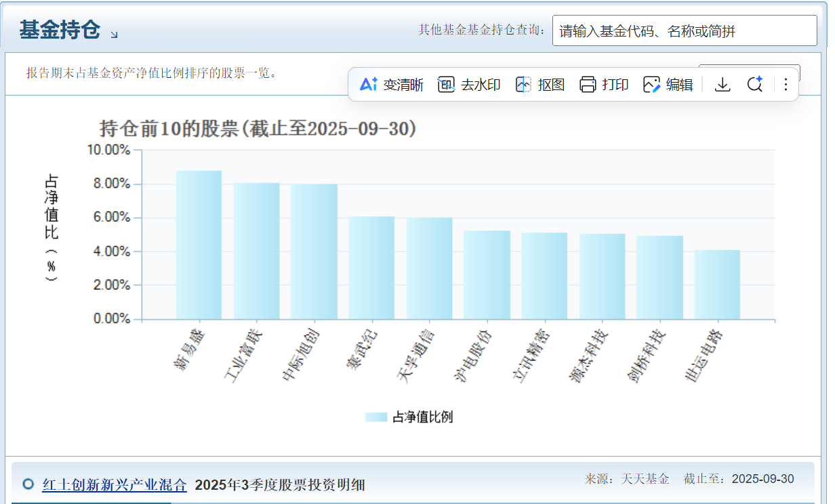Image resolution: width=835 pixels, height=504 pixels.
Task: Click the 打印 print button
Action: pyautogui.click(x=604, y=85)
